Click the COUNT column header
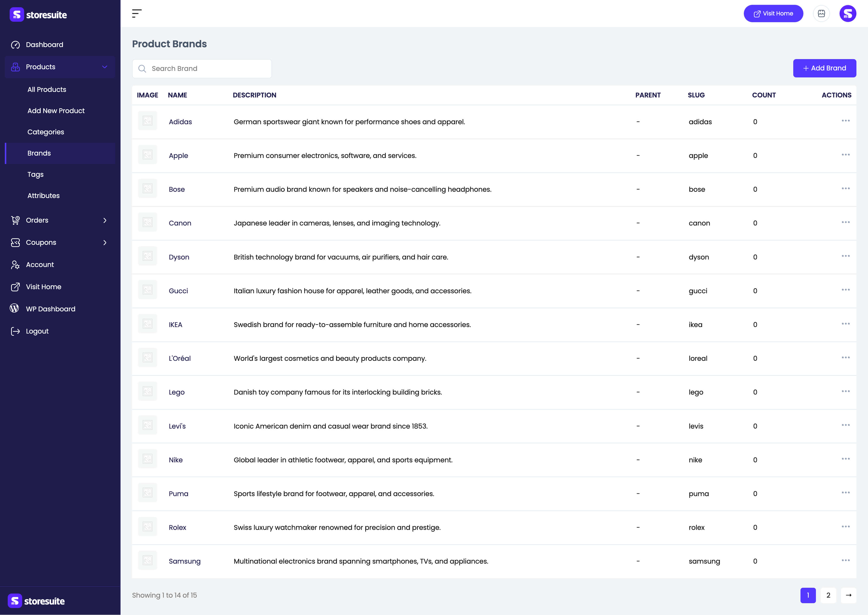This screenshot has height=615, width=868. 764,95
